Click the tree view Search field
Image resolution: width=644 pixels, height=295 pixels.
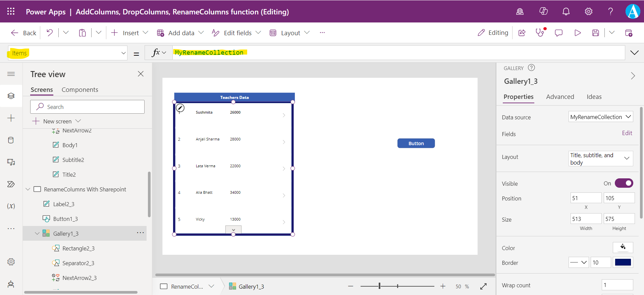point(87,107)
